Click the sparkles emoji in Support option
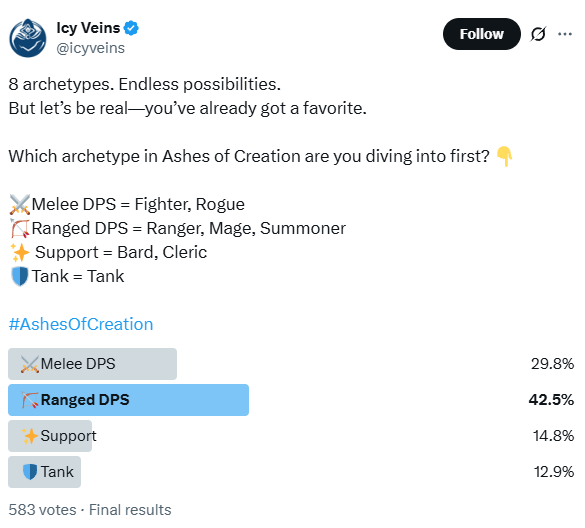The image size is (585, 528). coord(30,436)
